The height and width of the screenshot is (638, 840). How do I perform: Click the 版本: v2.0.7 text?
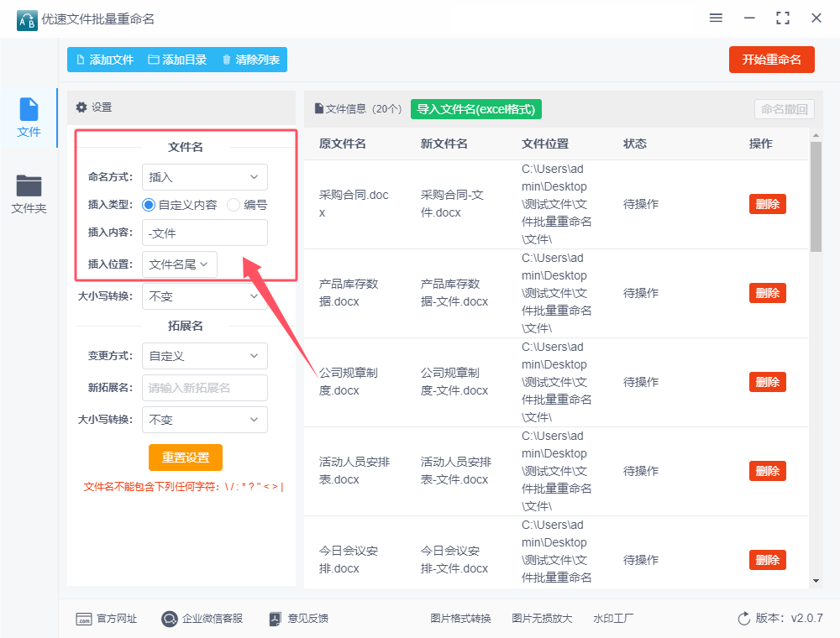pos(789,618)
